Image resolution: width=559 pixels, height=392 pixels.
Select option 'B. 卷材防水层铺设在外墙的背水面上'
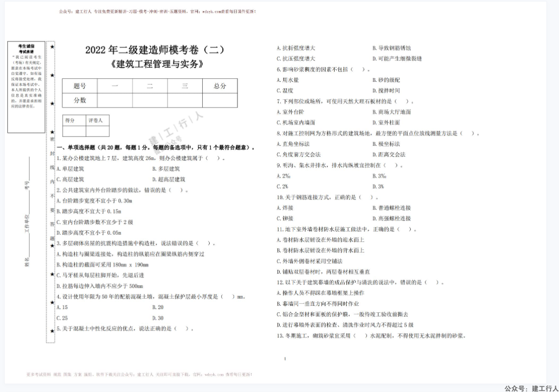pyautogui.click(x=320, y=251)
